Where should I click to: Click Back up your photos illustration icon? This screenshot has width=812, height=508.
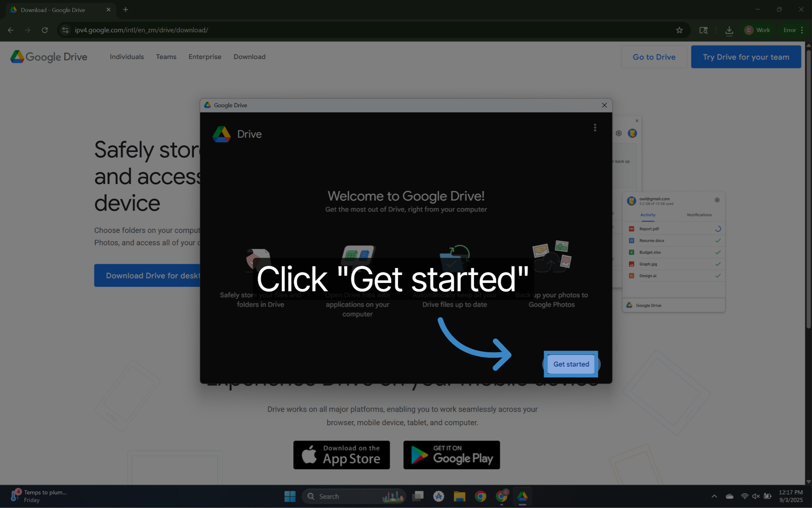tap(552, 256)
